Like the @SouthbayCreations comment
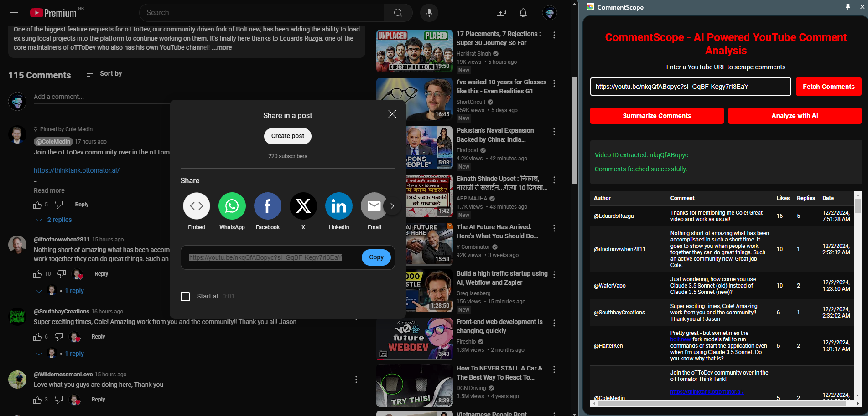Screen dimensions: 868x416 pyautogui.click(x=37, y=337)
